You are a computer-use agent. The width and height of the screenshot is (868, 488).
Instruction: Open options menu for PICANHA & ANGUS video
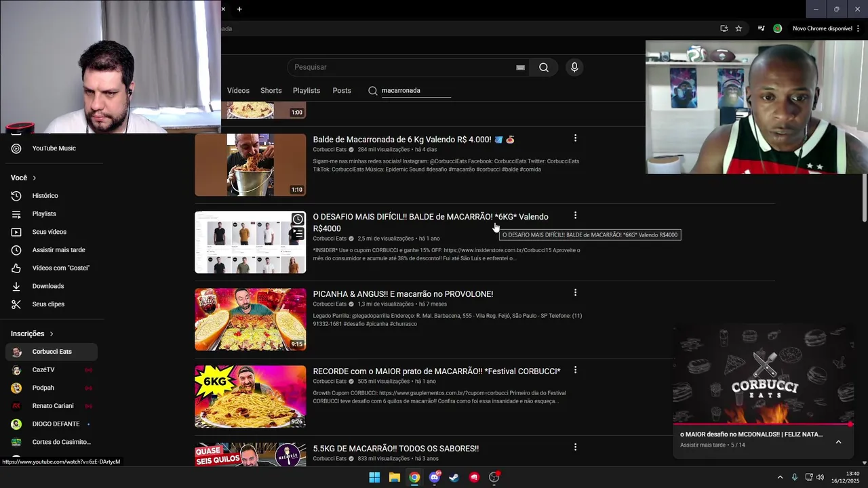(x=575, y=293)
